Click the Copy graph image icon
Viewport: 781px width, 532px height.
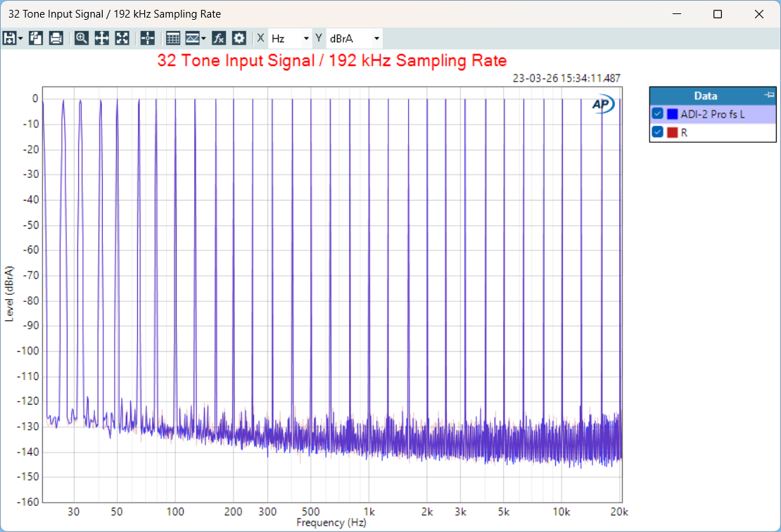[35, 38]
